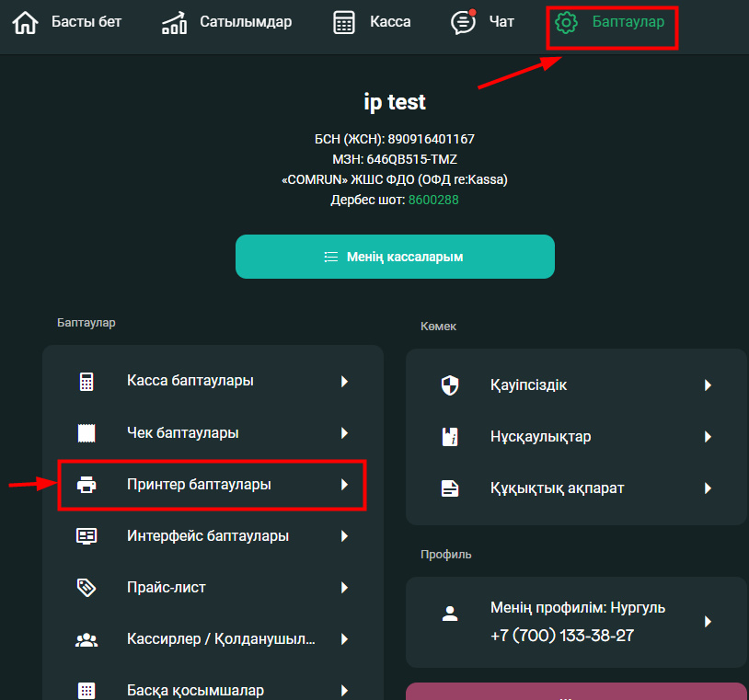Open Құқықтық ақпарат label
This screenshot has width=749, height=700.
coord(557,488)
